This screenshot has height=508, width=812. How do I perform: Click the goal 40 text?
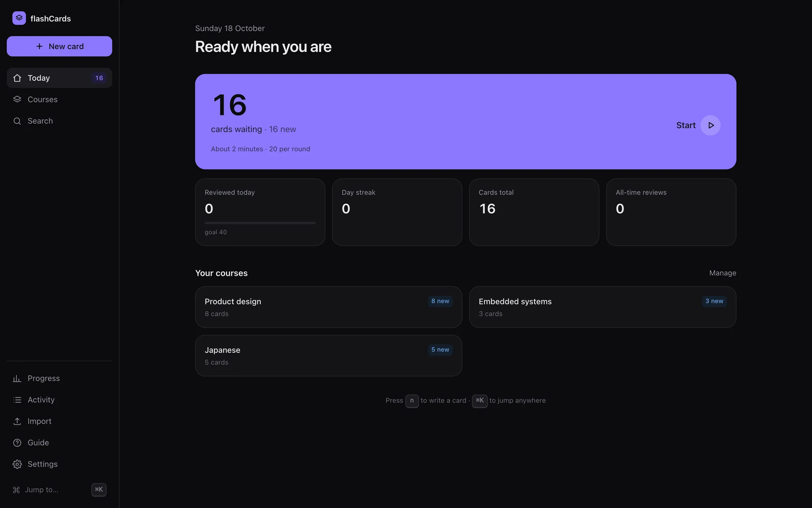coord(216,232)
